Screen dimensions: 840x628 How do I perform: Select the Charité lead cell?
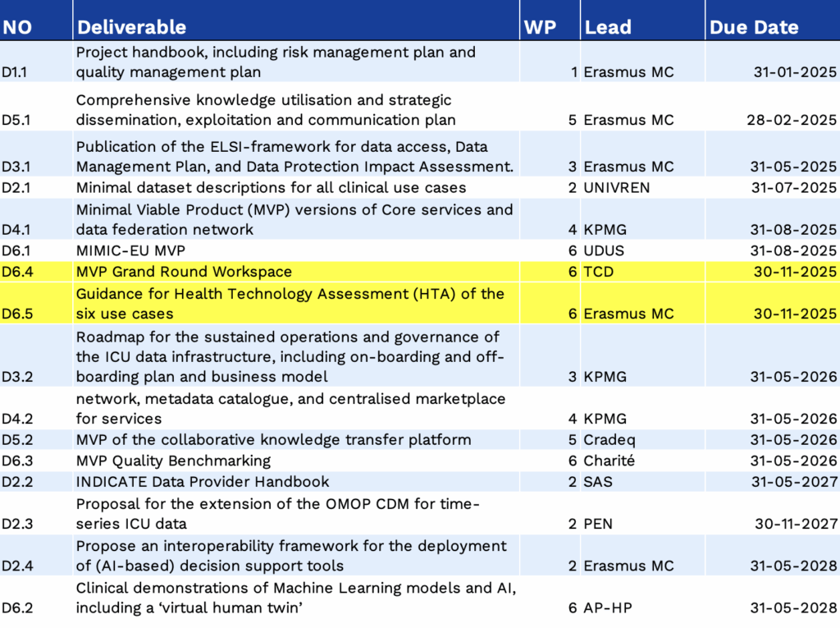(609, 461)
